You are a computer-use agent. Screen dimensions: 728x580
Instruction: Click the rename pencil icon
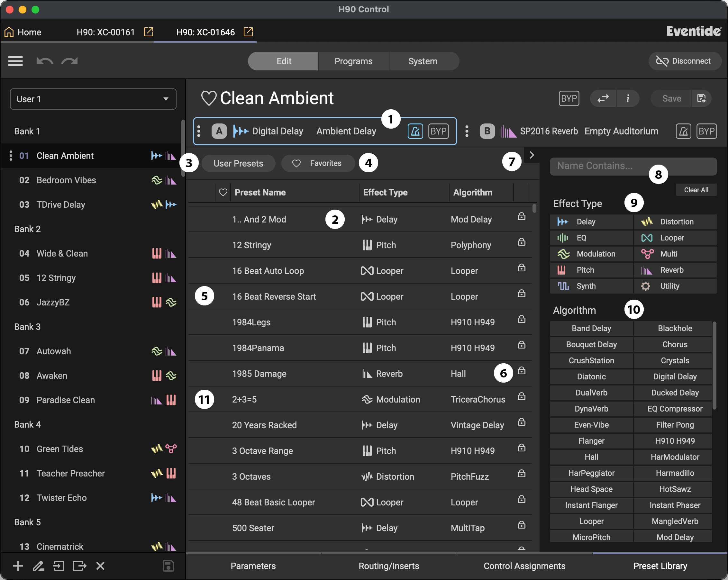[x=39, y=566]
